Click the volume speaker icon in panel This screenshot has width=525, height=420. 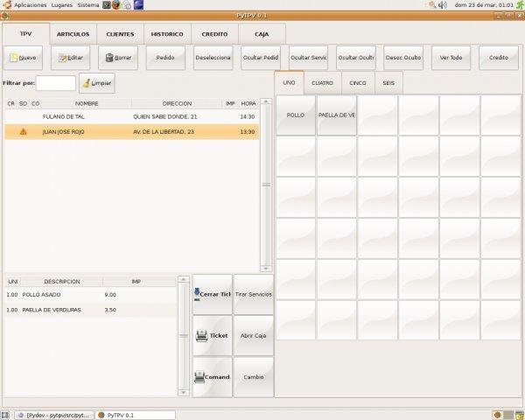pos(442,5)
